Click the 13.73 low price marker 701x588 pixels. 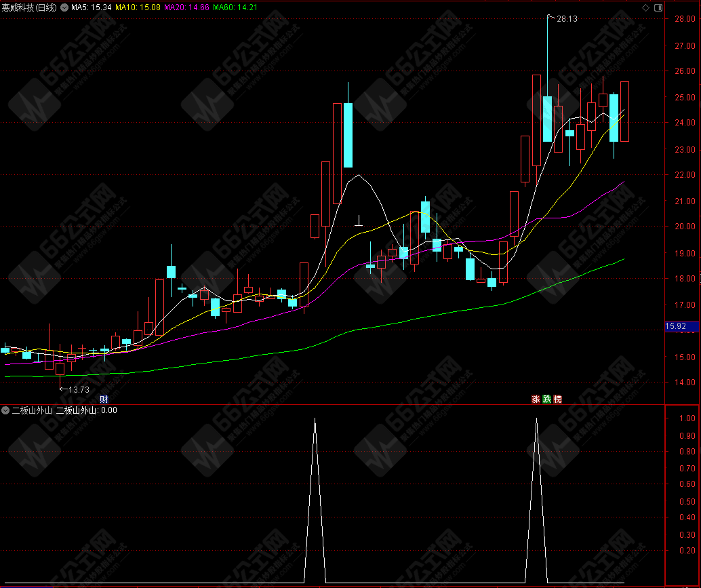pyautogui.click(x=79, y=390)
